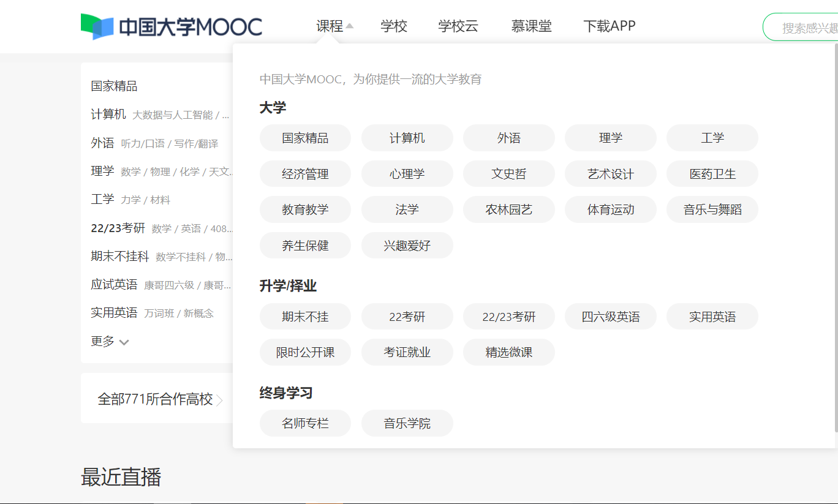Click 外语 in the left sidebar
The height and width of the screenshot is (504, 838).
click(x=102, y=143)
